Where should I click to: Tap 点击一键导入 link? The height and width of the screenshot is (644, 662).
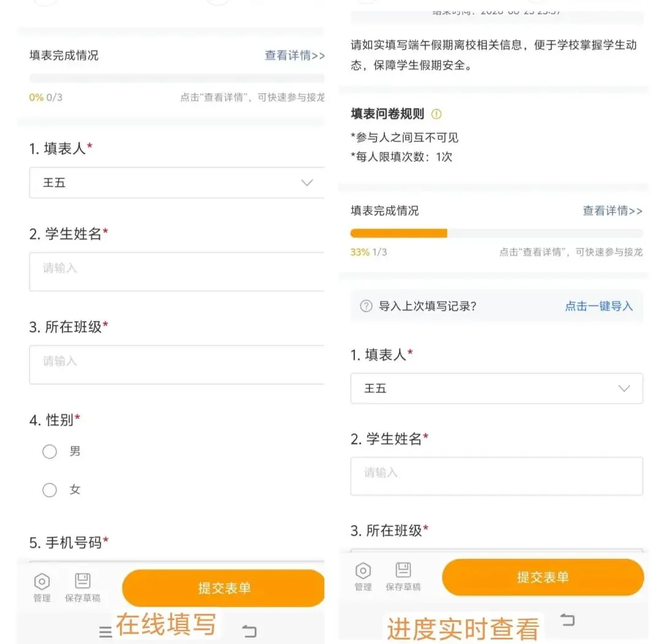[x=599, y=306]
